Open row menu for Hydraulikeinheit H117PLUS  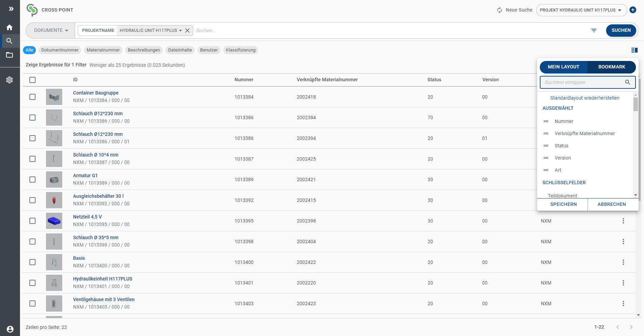tap(623, 283)
